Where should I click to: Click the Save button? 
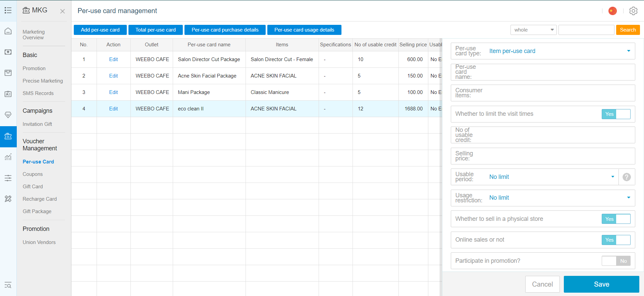601,284
